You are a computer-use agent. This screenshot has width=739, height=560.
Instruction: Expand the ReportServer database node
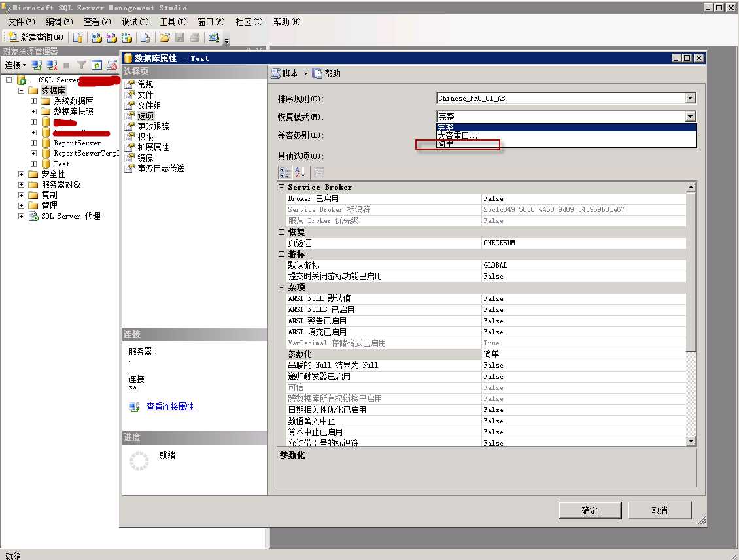coord(33,143)
